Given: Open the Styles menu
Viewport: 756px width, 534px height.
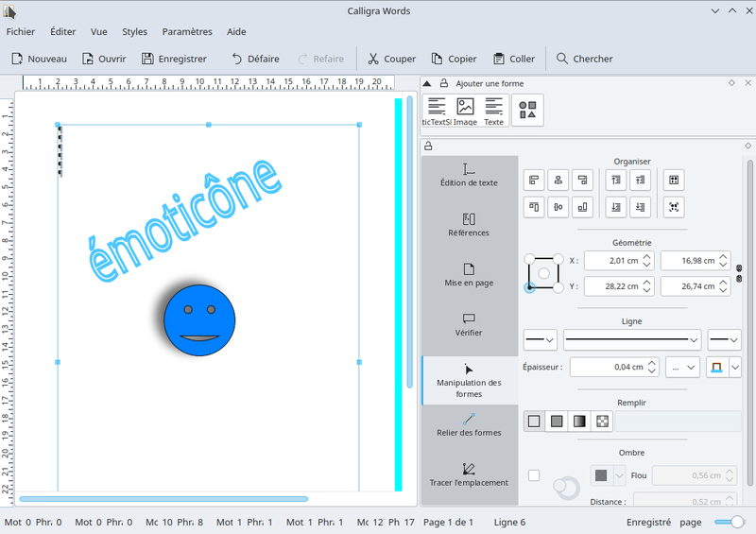Looking at the screenshot, I should click(134, 31).
